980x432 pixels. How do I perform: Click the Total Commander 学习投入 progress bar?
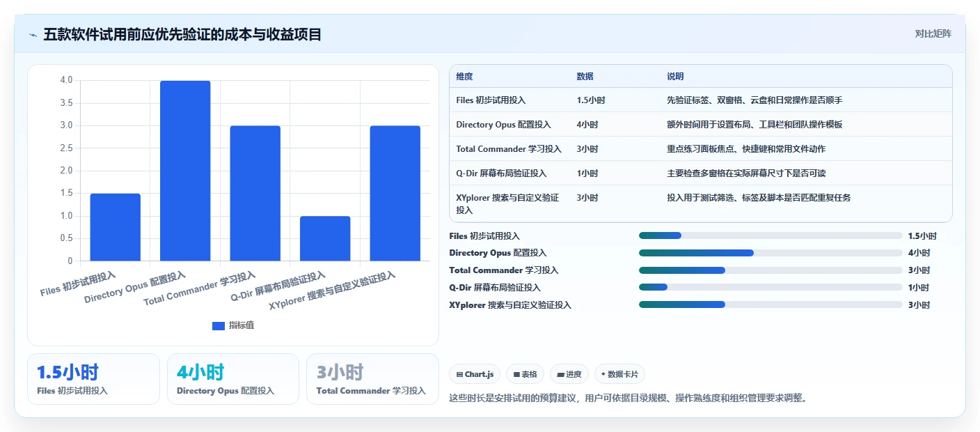point(770,270)
